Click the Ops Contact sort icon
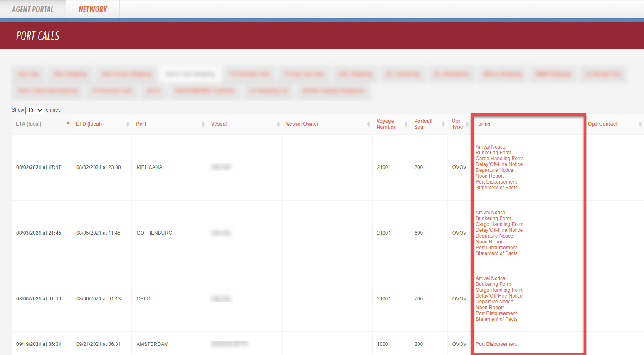This screenshot has height=355, width=644. [640, 124]
